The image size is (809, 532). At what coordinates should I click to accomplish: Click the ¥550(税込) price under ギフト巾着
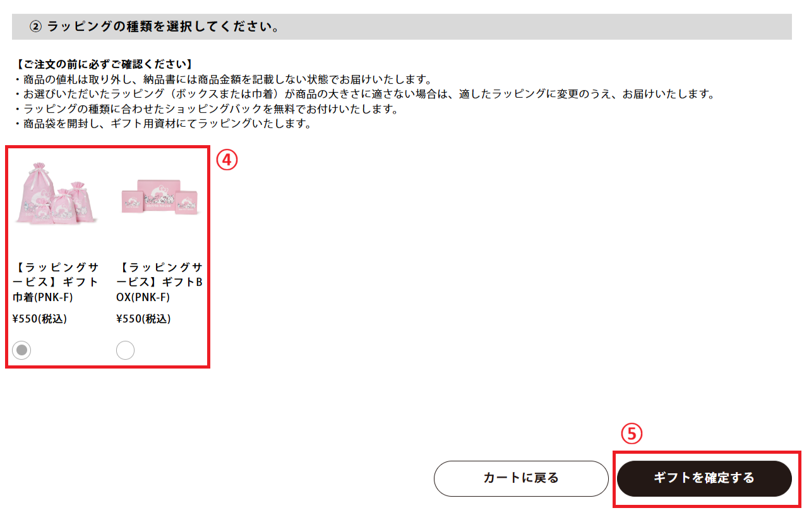[x=39, y=319]
